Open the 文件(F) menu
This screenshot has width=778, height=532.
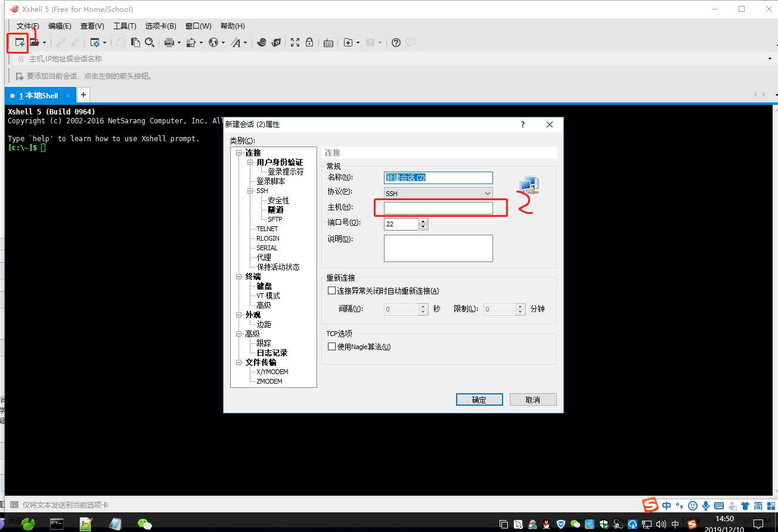(27, 26)
